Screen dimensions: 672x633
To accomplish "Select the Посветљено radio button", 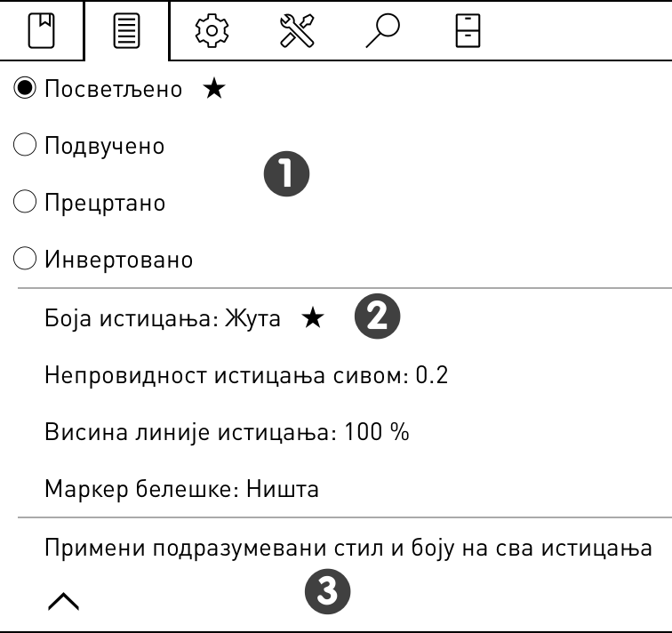I will tap(24, 88).
